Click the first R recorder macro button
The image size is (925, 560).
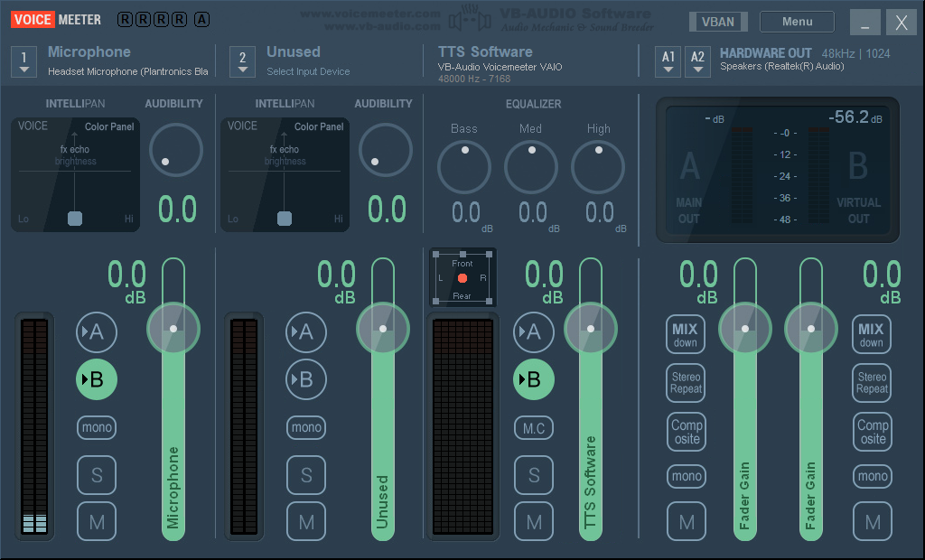click(x=123, y=19)
